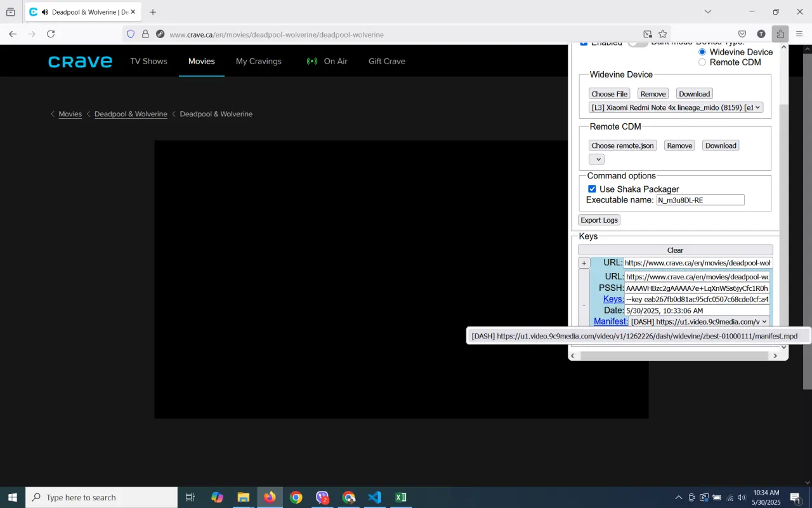Image resolution: width=812 pixels, height=508 pixels.
Task: Mute the Deadpool & Wolverine tab audio
Action: (x=45, y=12)
